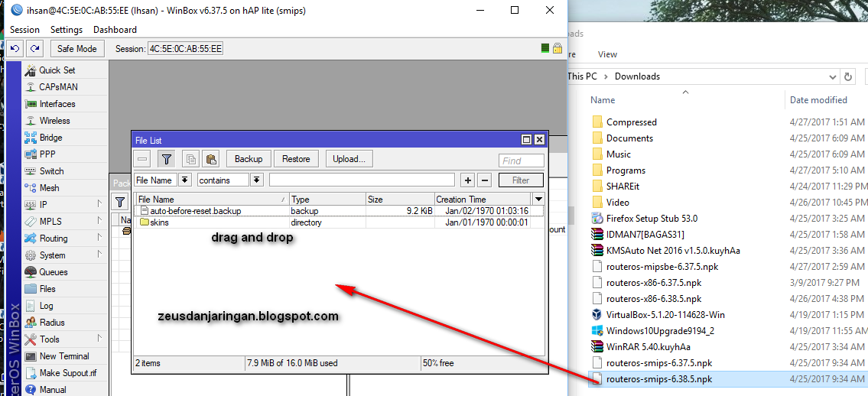The height and width of the screenshot is (396, 868).
Task: Toggle the filter funnel in File List
Action: coord(166,159)
